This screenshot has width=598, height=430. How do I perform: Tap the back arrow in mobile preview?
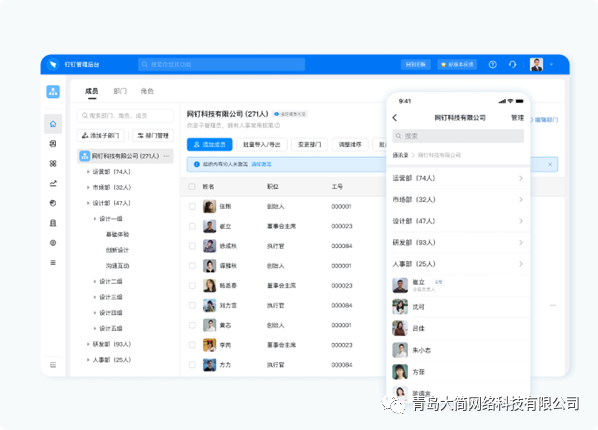[395, 118]
